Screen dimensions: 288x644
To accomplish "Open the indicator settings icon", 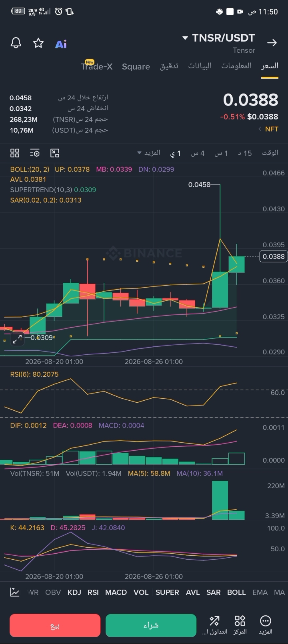I will (x=35, y=153).
